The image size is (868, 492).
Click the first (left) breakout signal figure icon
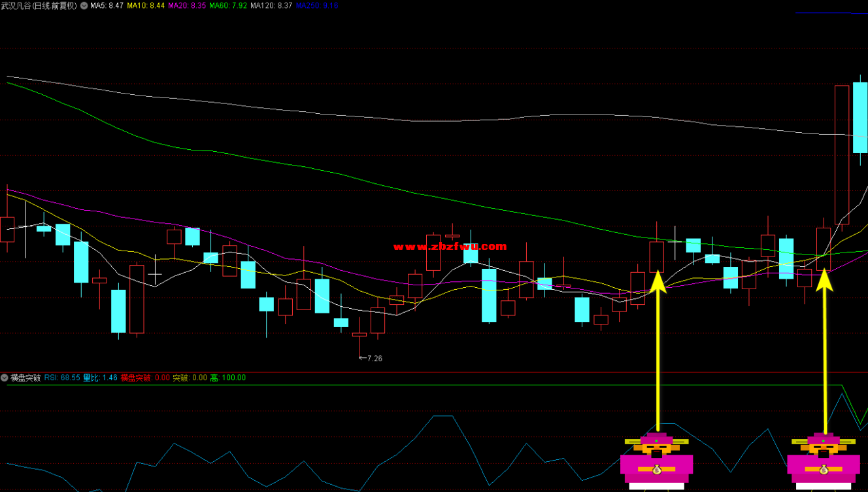click(x=657, y=461)
